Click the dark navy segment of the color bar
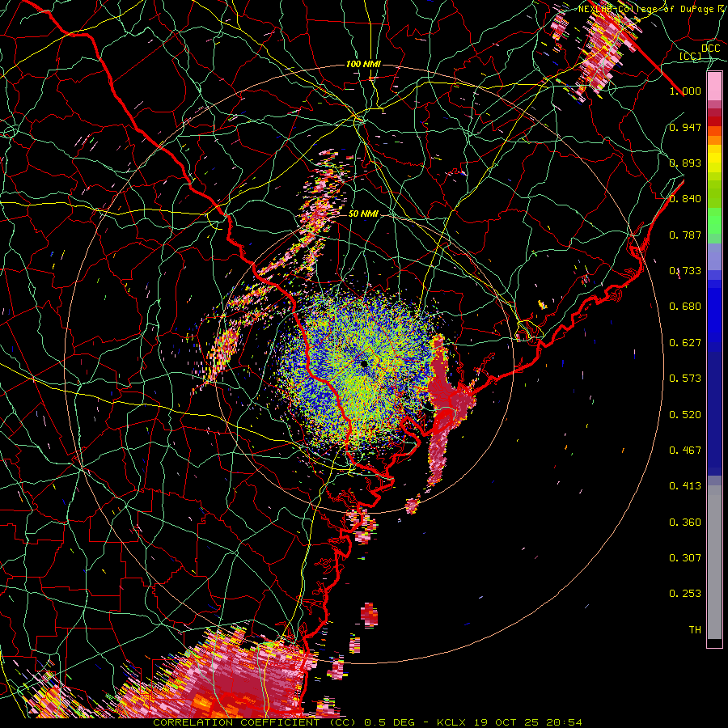 714,413
